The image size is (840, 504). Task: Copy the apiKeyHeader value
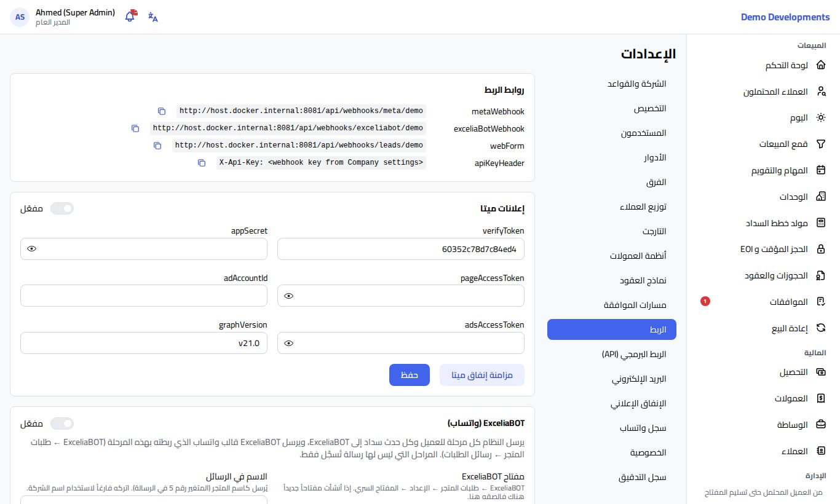202,163
